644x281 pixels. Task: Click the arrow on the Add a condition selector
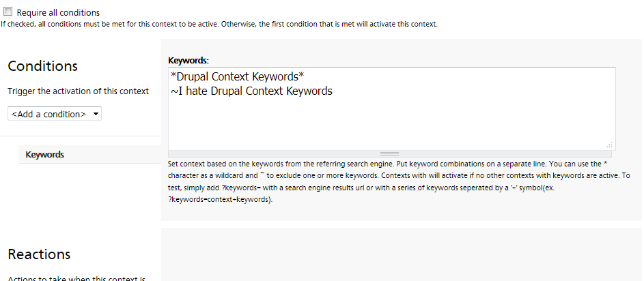[x=96, y=114]
